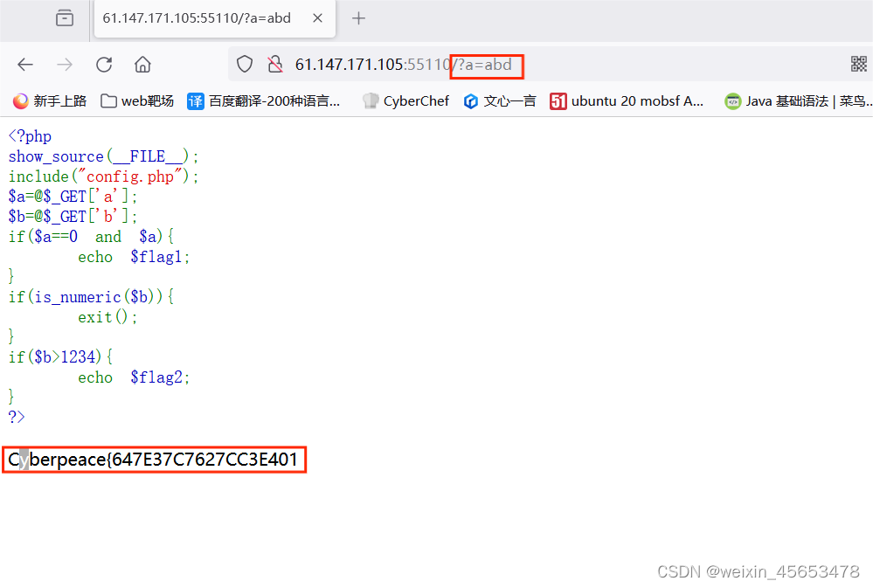This screenshot has height=588, width=873.
Task: Open the ubuntu 20 mobsf bookmark
Action: coord(627,100)
